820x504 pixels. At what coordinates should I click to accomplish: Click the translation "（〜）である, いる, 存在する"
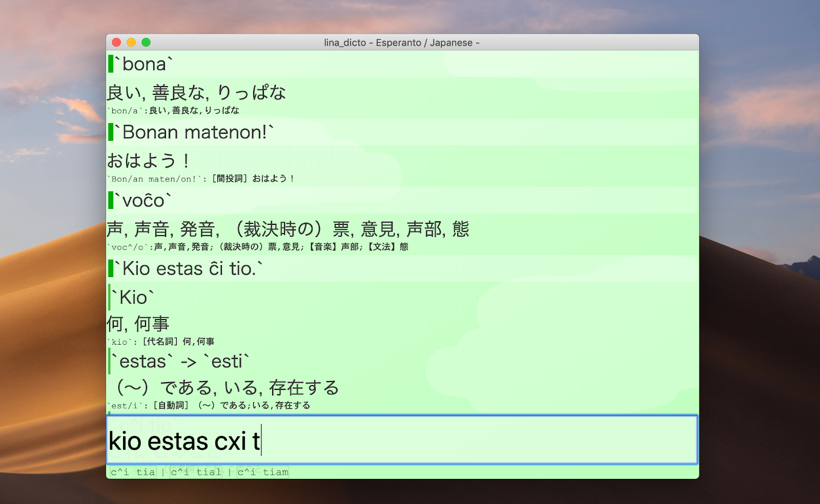[223, 388]
